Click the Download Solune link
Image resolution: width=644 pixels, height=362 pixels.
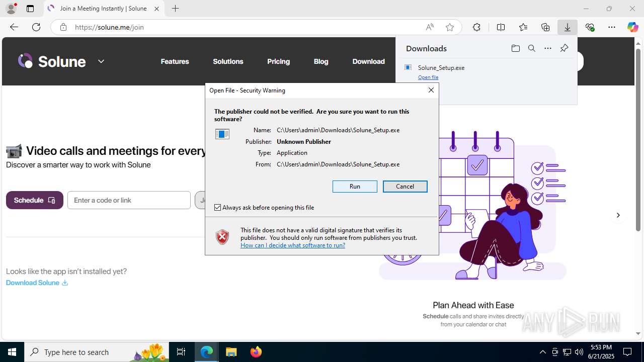(37, 283)
